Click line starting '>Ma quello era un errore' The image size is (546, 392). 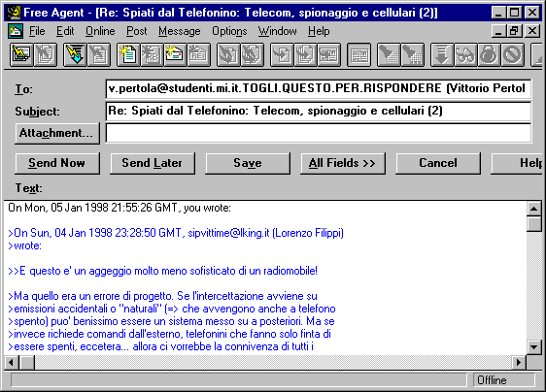click(162, 296)
